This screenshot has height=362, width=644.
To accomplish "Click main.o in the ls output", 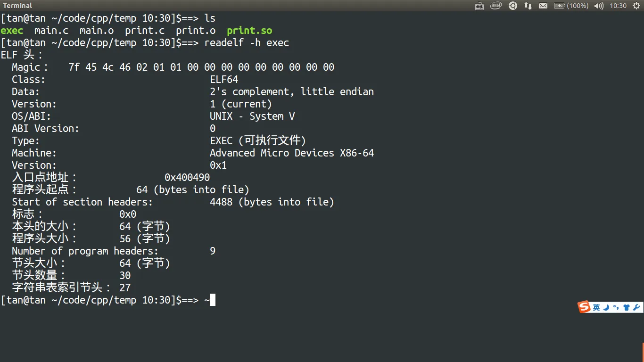I will [x=97, y=31].
